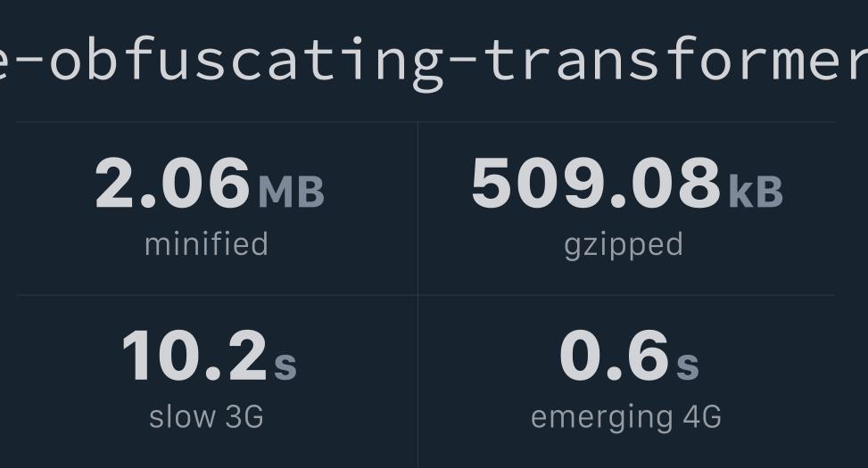868x468 pixels.
Task: Click the seconds unit beside 10.2
Action: pos(285,365)
